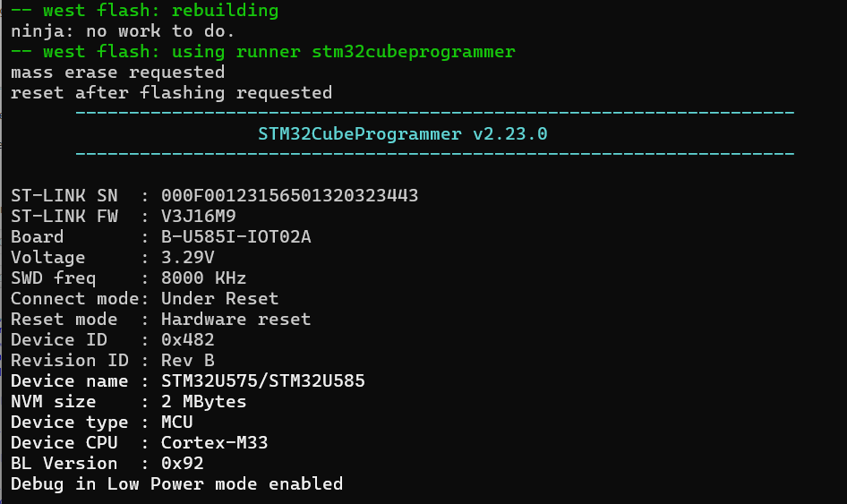This screenshot has height=504, width=847.
Task: Click 'Debug in Low Power mode enabled' line
Action: [176, 483]
